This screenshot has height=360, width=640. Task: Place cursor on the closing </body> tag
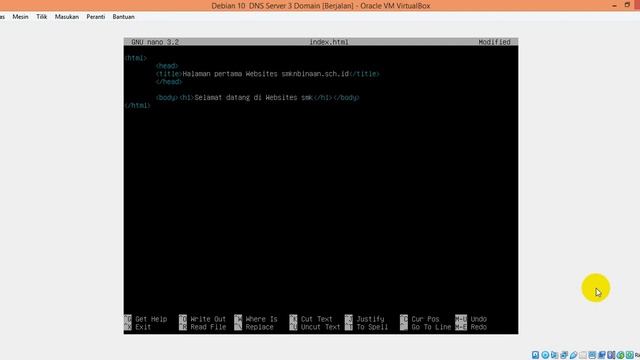346,98
